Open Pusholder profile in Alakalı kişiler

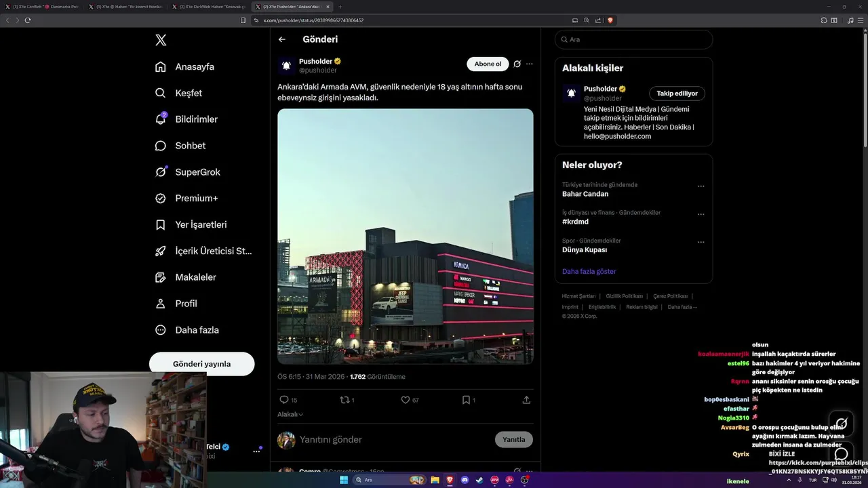coord(601,89)
